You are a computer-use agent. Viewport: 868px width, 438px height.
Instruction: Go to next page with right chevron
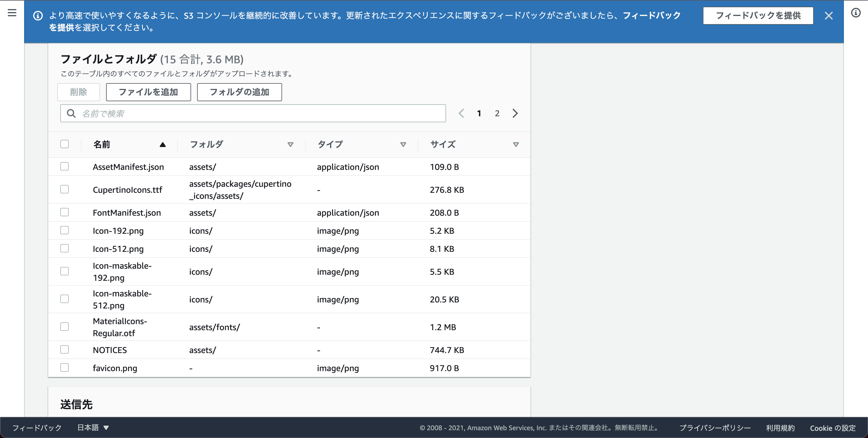click(x=515, y=114)
